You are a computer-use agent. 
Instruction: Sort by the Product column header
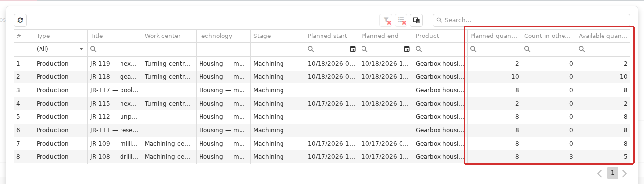pyautogui.click(x=440, y=36)
